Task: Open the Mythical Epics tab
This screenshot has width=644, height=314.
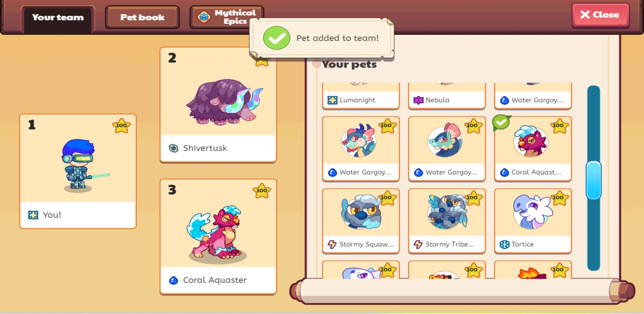Action: 227,17
